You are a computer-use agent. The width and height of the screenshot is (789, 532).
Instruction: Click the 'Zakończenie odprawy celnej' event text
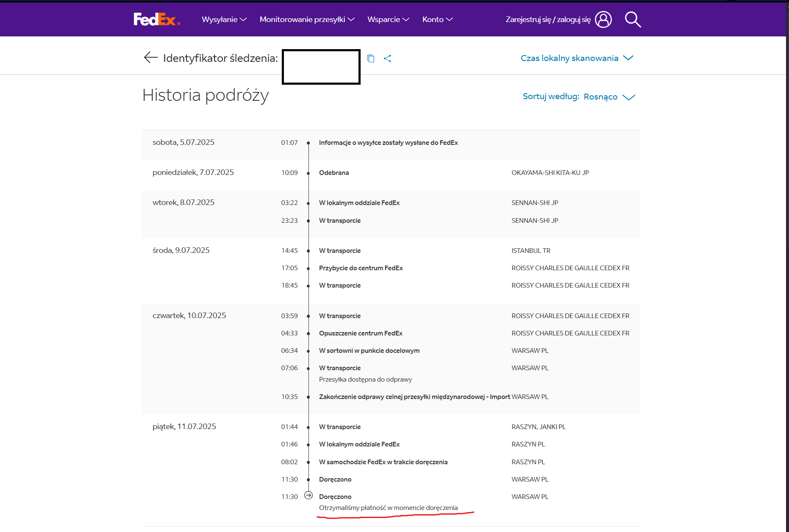(414, 397)
